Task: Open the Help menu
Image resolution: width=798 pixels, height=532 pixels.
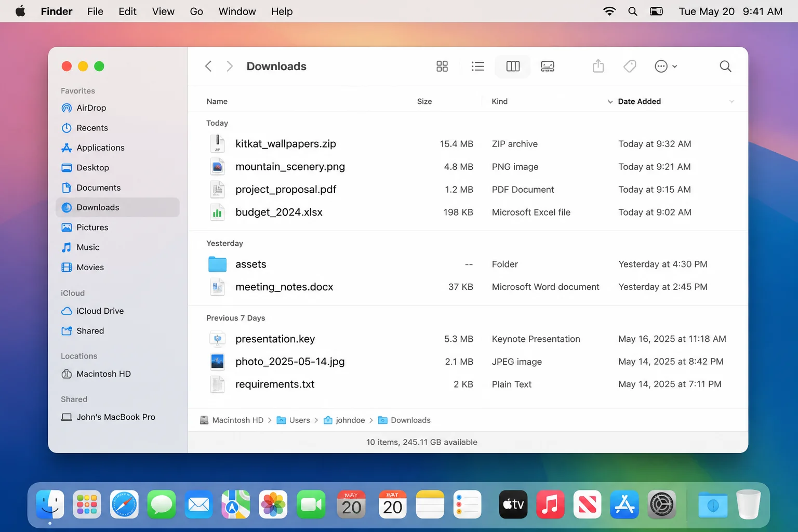Action: pos(282,11)
